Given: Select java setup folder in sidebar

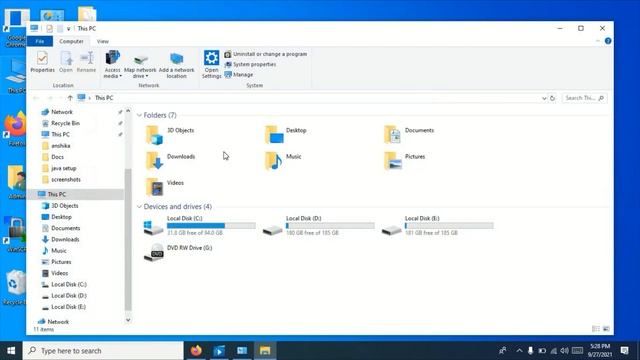Looking at the screenshot, I should [x=63, y=168].
